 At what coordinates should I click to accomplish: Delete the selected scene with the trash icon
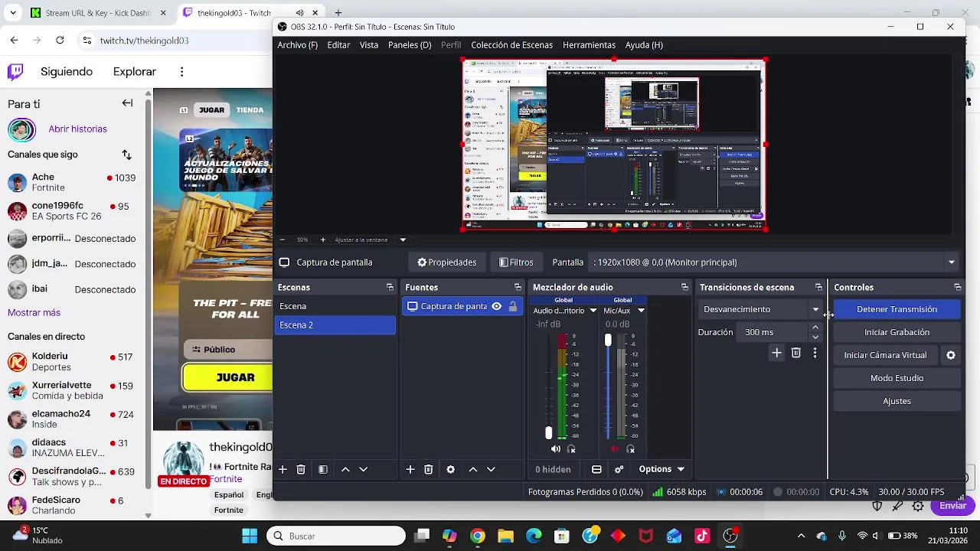click(301, 469)
